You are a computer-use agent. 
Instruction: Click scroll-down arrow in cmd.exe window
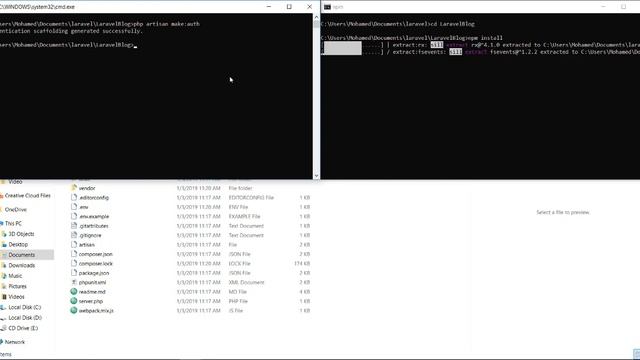(x=316, y=176)
